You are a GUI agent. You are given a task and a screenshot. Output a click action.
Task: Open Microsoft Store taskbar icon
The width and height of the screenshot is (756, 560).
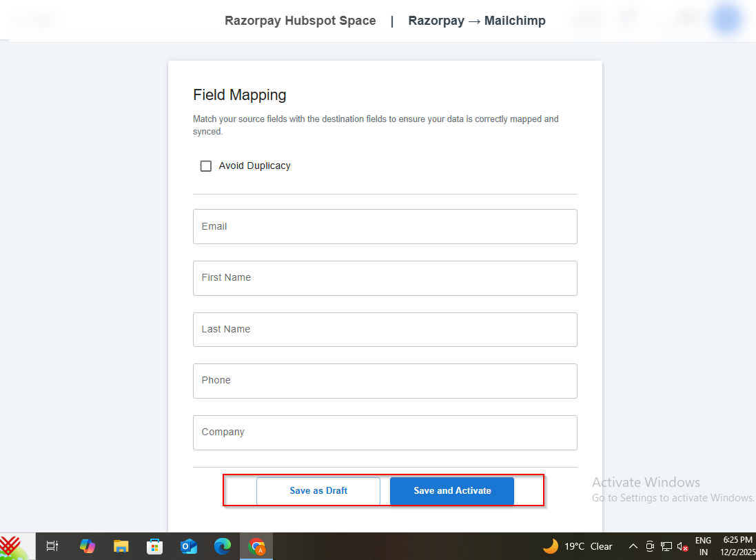(x=155, y=546)
